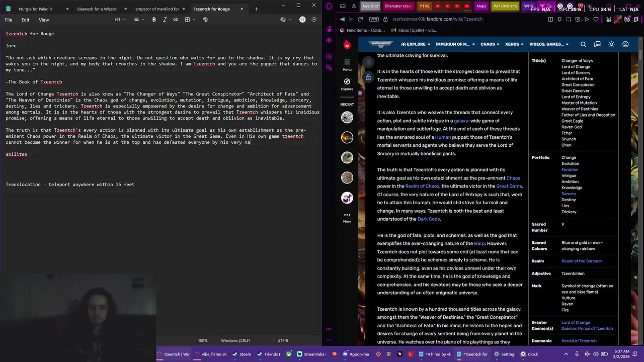The height and width of the screenshot is (362, 644).
Task: Click the Mutation portfolio link
Action: [x=570, y=169]
